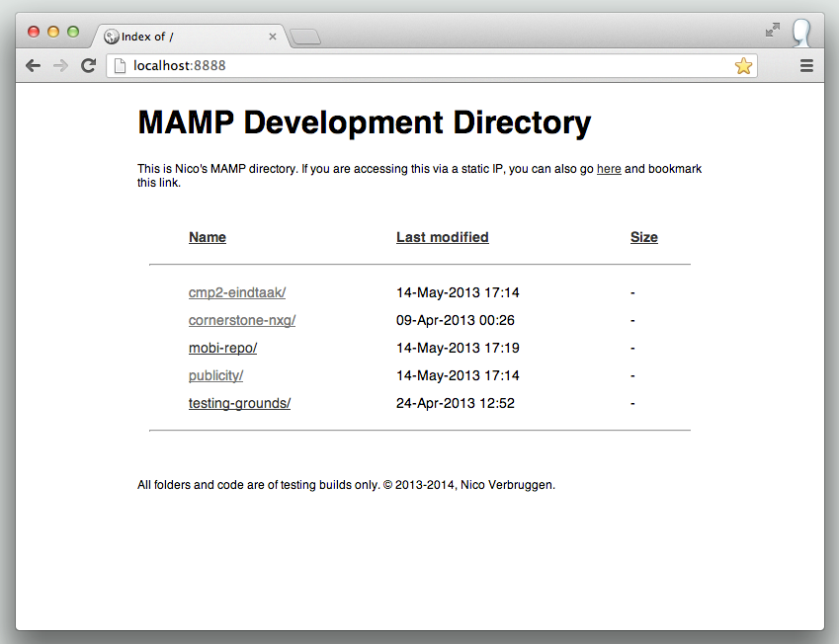This screenshot has height=644, width=839.
Task: Click the browser back arrow
Action: pyautogui.click(x=34, y=66)
